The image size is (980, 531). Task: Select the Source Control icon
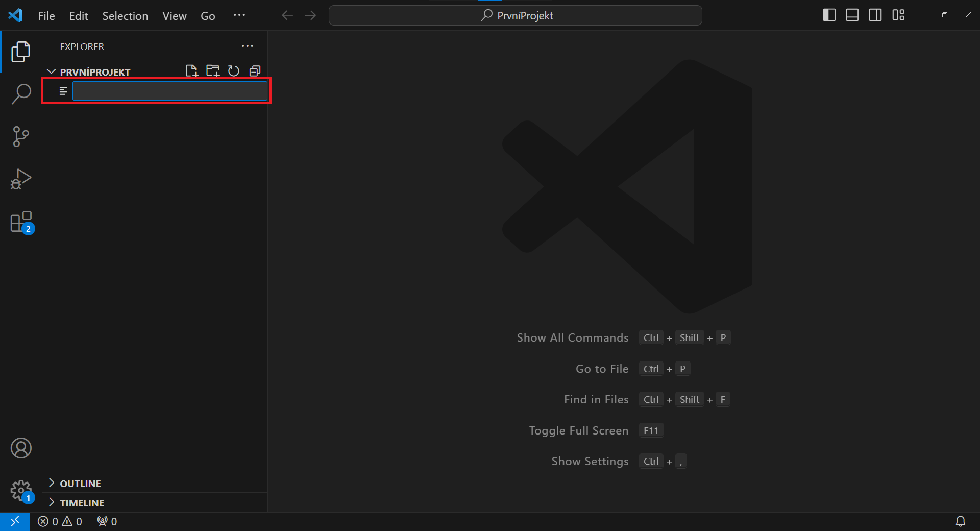pyautogui.click(x=21, y=136)
